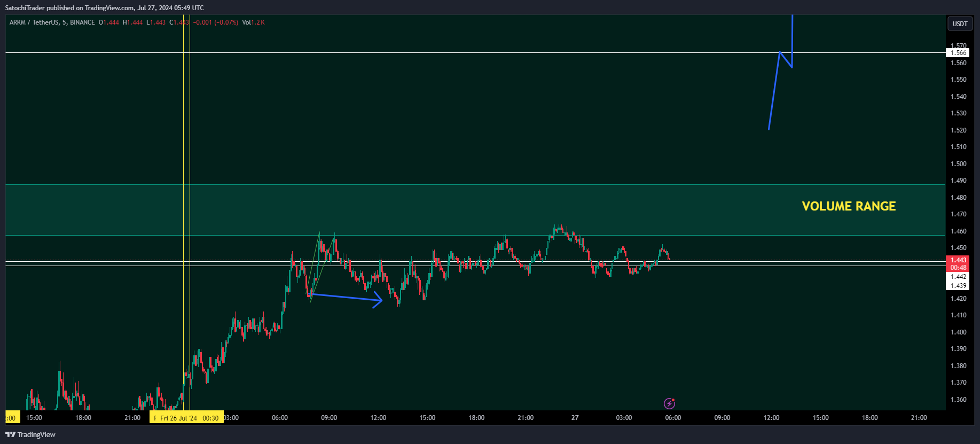Click the 00:48 candle countdown timer
The image size is (980, 444).
(958, 268)
